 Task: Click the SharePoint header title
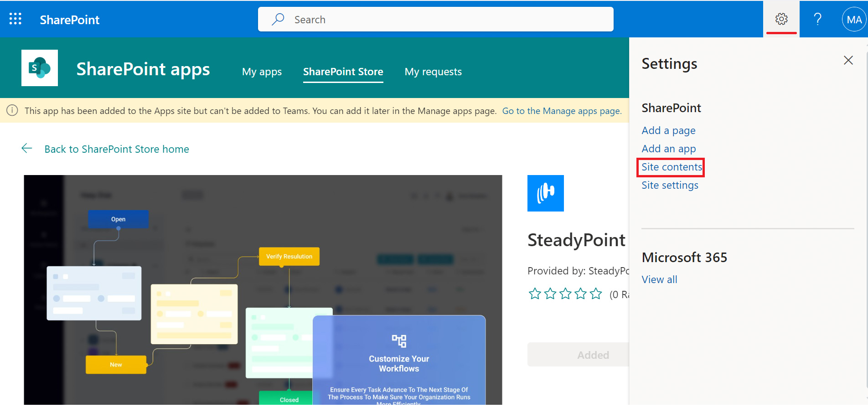click(69, 20)
